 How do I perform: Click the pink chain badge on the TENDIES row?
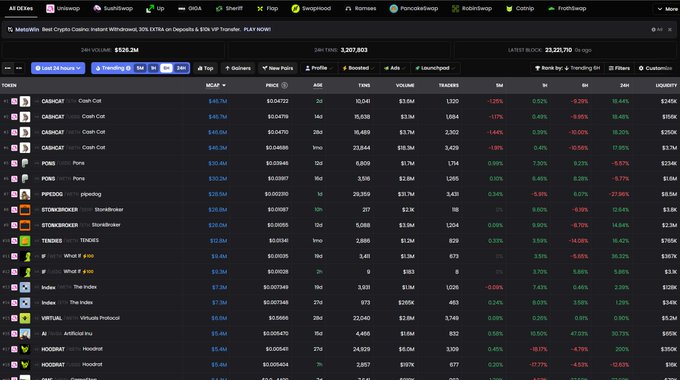pos(14,241)
